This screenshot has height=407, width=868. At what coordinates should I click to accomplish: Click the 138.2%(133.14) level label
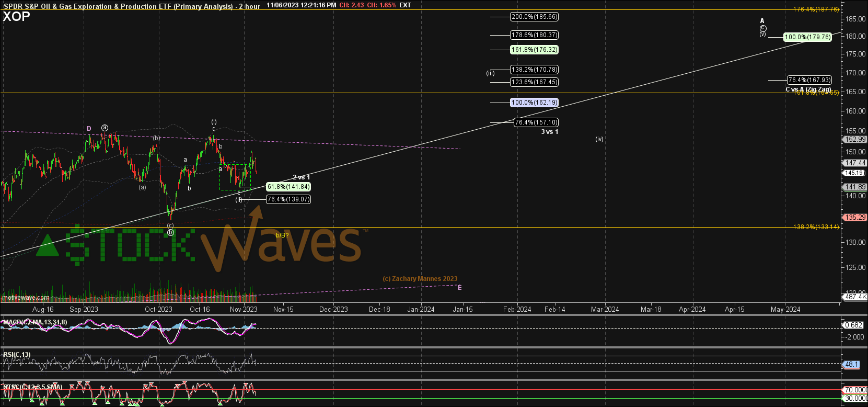pos(816,227)
